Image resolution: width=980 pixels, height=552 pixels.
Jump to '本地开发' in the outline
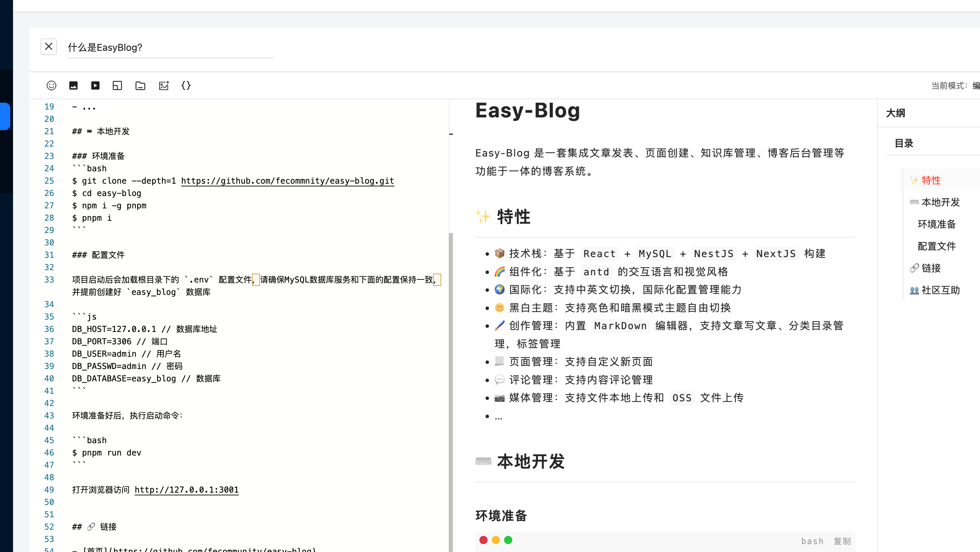click(x=941, y=202)
